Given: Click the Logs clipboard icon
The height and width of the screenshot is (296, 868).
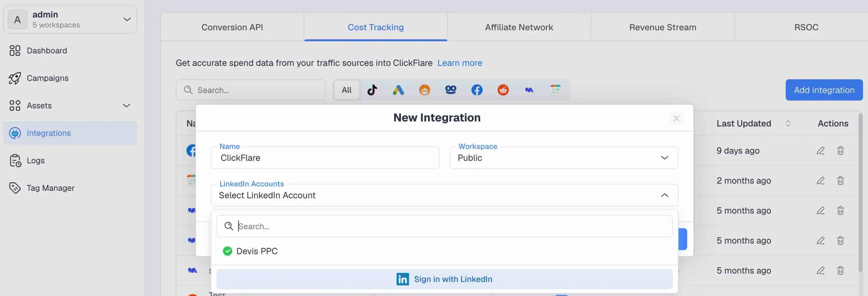Looking at the screenshot, I should click(15, 161).
